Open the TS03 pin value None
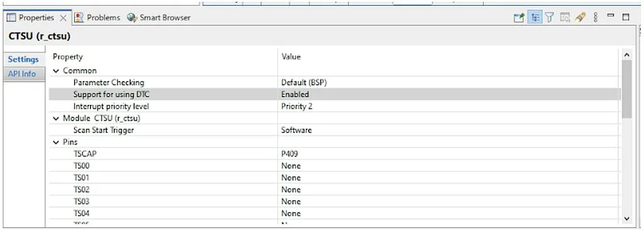This screenshot has height=231, width=644. point(291,201)
